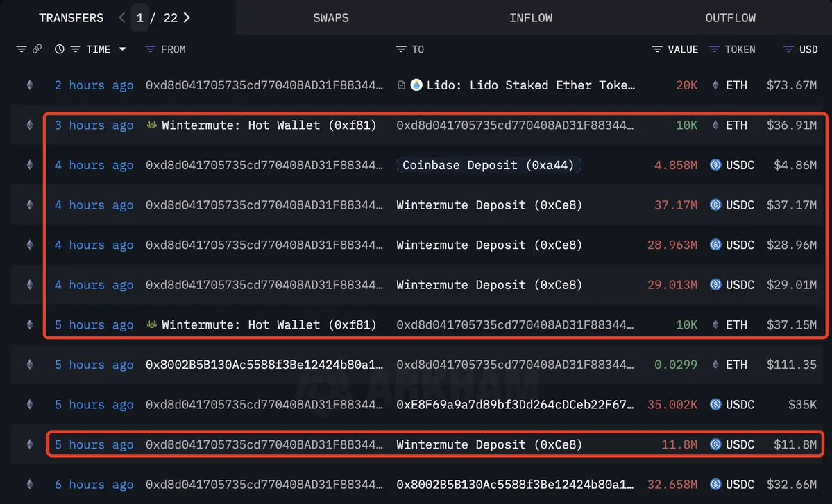This screenshot has width=832, height=504.
Task: Open the OUTFLOW tab
Action: click(x=730, y=18)
